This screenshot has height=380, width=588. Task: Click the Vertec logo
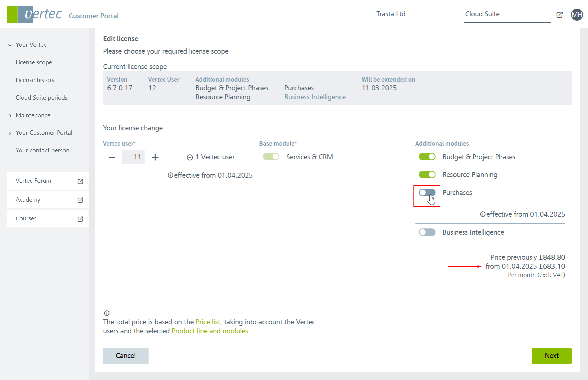coord(35,14)
